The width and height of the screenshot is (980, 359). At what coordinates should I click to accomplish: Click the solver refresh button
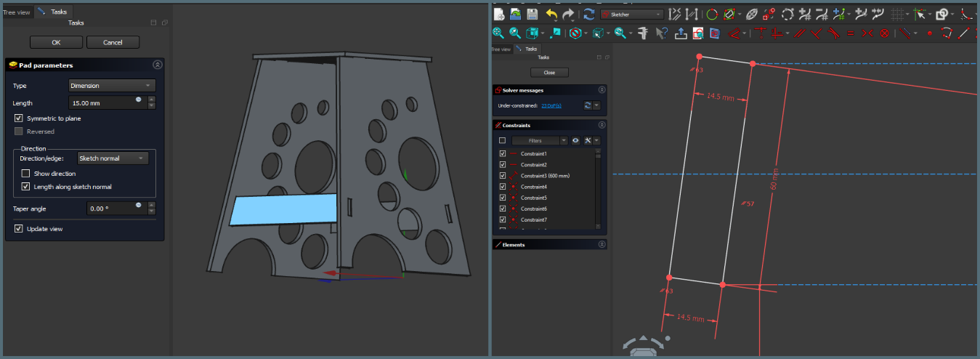click(588, 105)
